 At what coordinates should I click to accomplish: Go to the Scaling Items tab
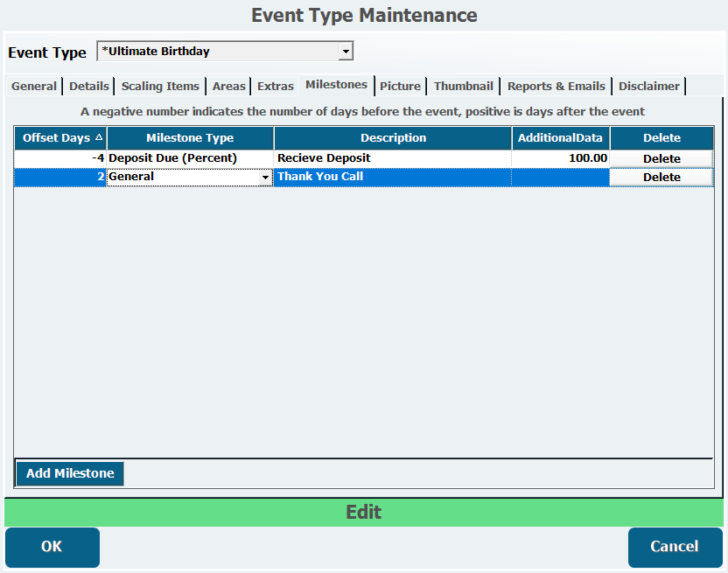tap(161, 87)
